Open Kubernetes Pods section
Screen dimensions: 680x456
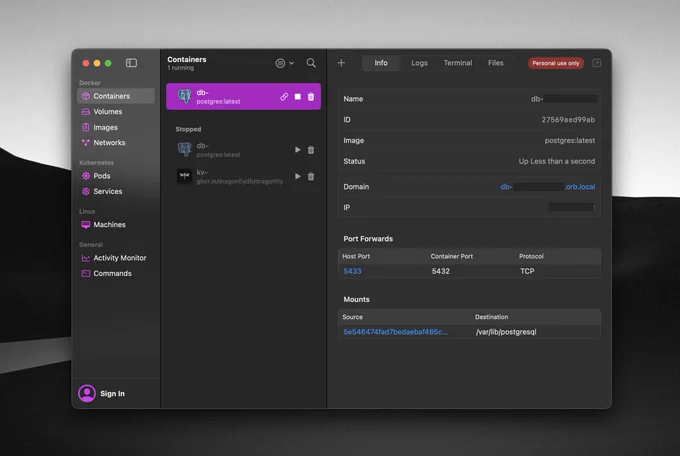pyautogui.click(x=115, y=176)
